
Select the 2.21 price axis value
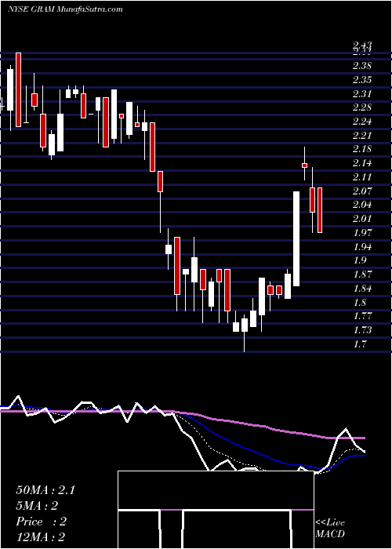tap(362, 136)
